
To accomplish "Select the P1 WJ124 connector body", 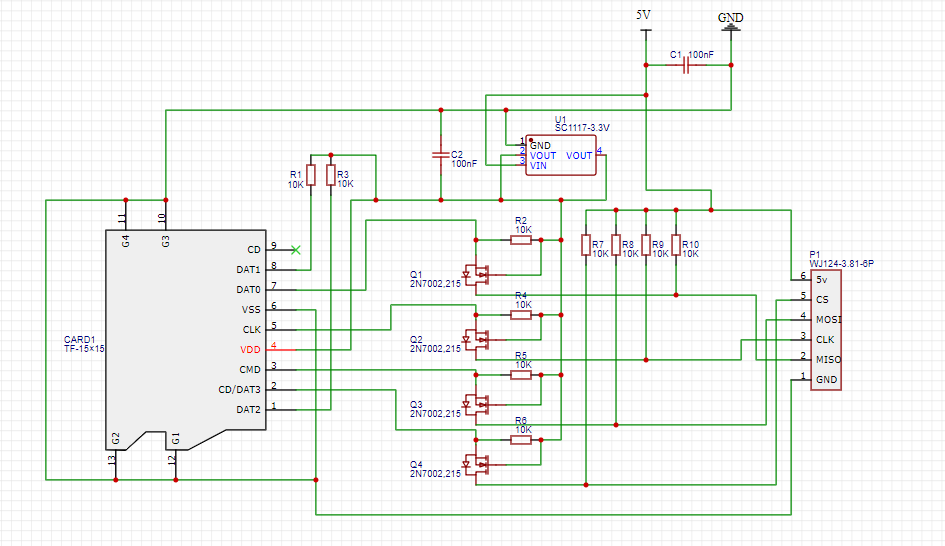I will (826, 330).
